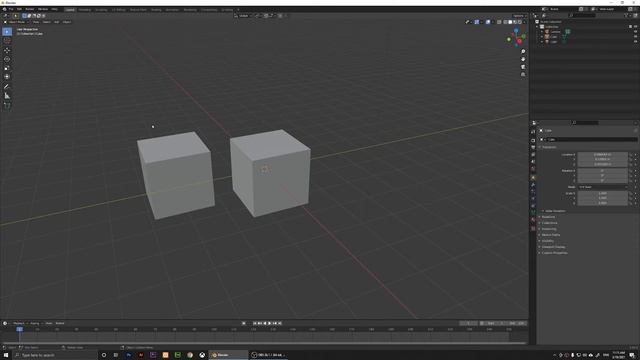Select the Measure tool
This screenshot has width=640, height=360.
(7, 96)
